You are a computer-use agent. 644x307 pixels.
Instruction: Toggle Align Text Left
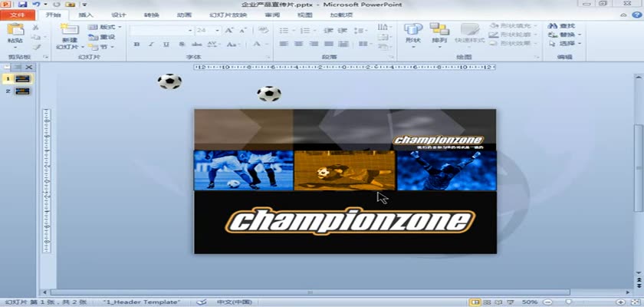284,44
